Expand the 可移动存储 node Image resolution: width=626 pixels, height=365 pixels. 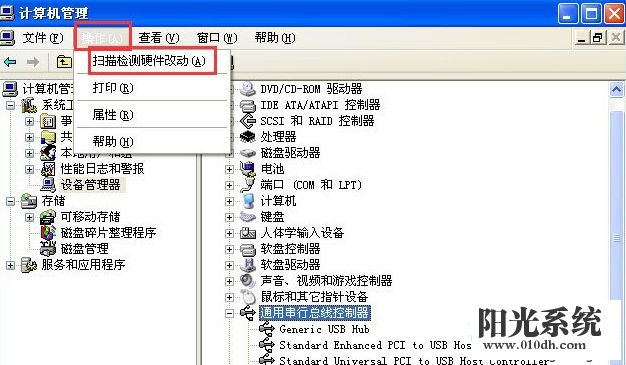(29, 217)
